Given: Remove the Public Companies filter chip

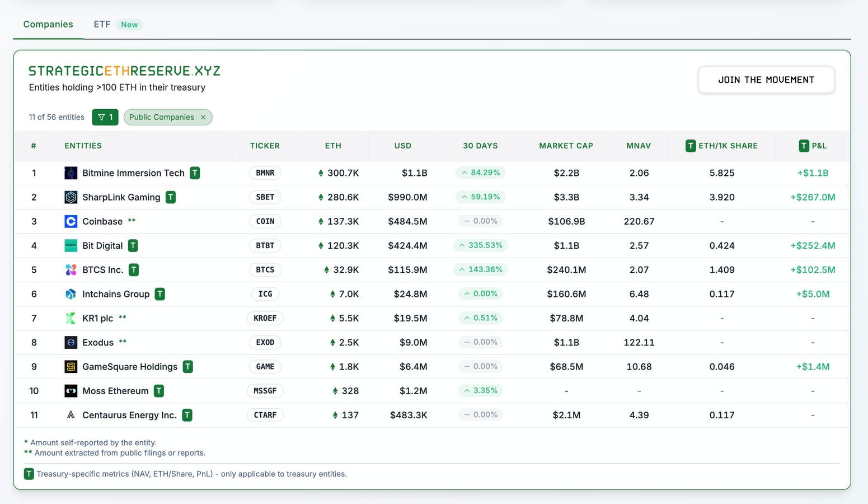Looking at the screenshot, I should pyautogui.click(x=203, y=117).
